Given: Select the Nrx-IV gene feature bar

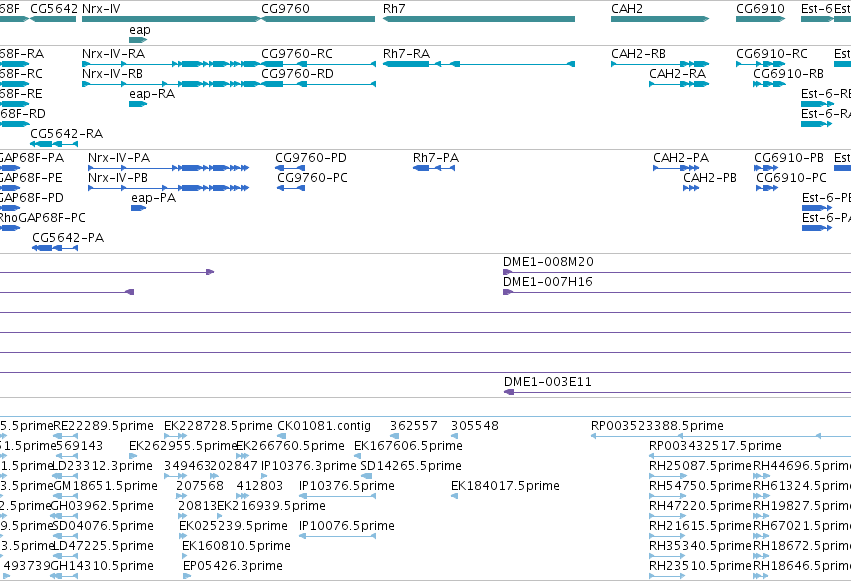Looking at the screenshot, I should point(172,19).
